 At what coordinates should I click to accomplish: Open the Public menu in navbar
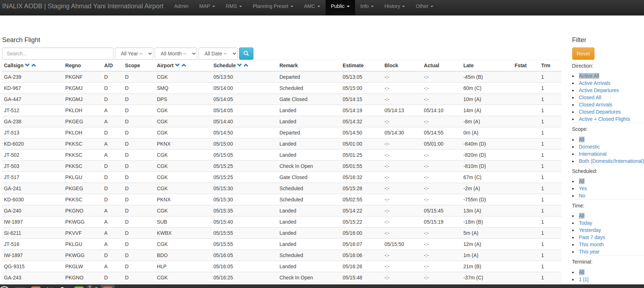340,6
